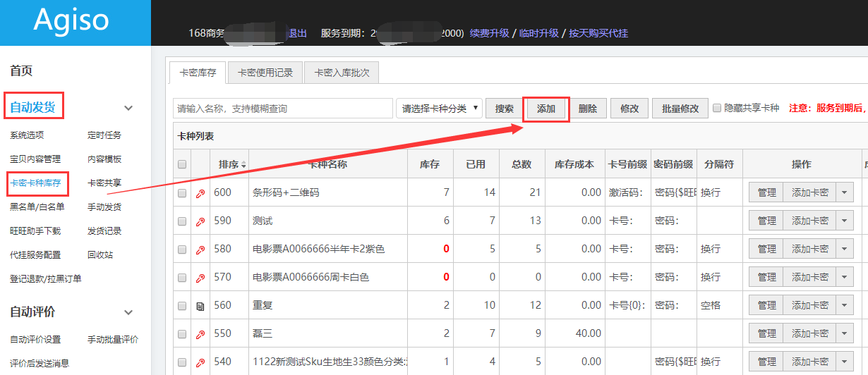Click the 续费升级 link
Image resolution: width=868 pixels, height=375 pixels.
489,33
